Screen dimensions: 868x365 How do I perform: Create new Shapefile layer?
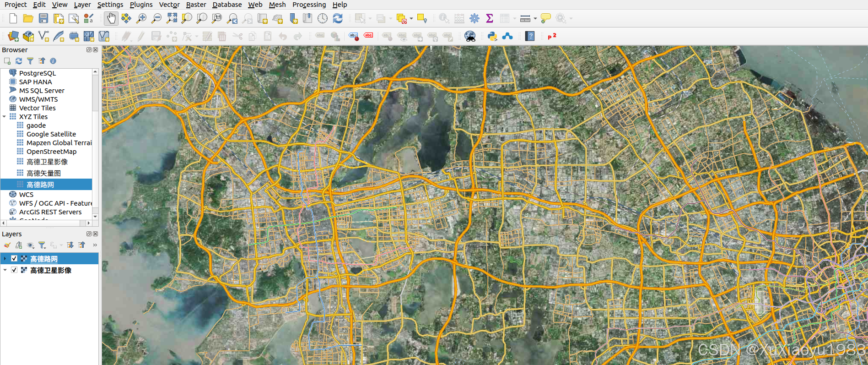(43, 36)
